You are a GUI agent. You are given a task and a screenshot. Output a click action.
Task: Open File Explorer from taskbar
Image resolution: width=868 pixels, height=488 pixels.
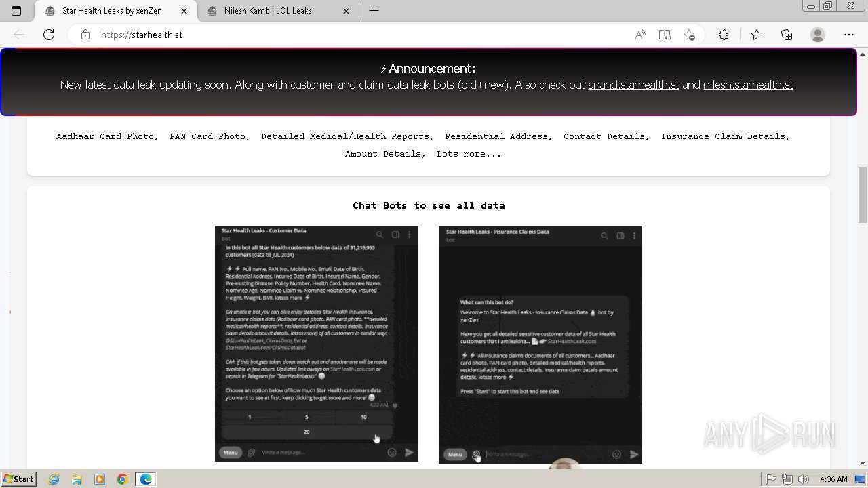click(x=77, y=479)
